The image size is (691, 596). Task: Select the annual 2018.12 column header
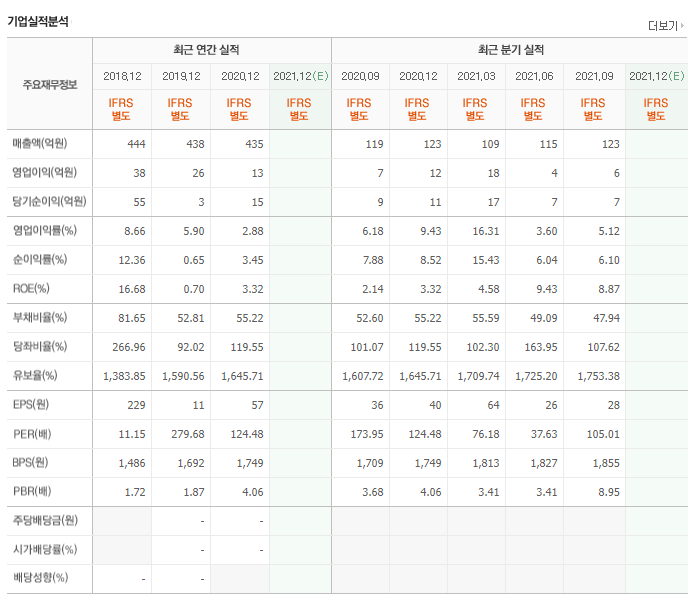click(122, 76)
